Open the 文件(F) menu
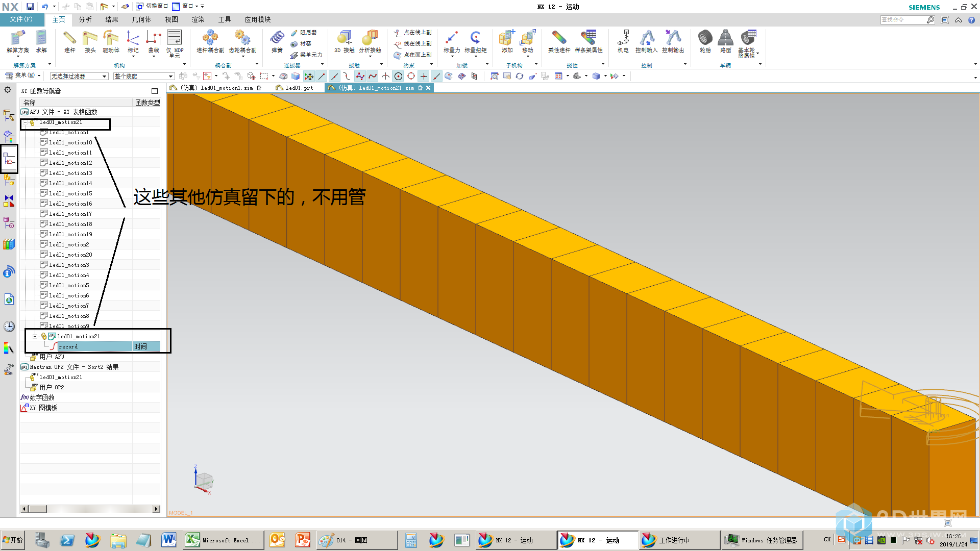 21,19
